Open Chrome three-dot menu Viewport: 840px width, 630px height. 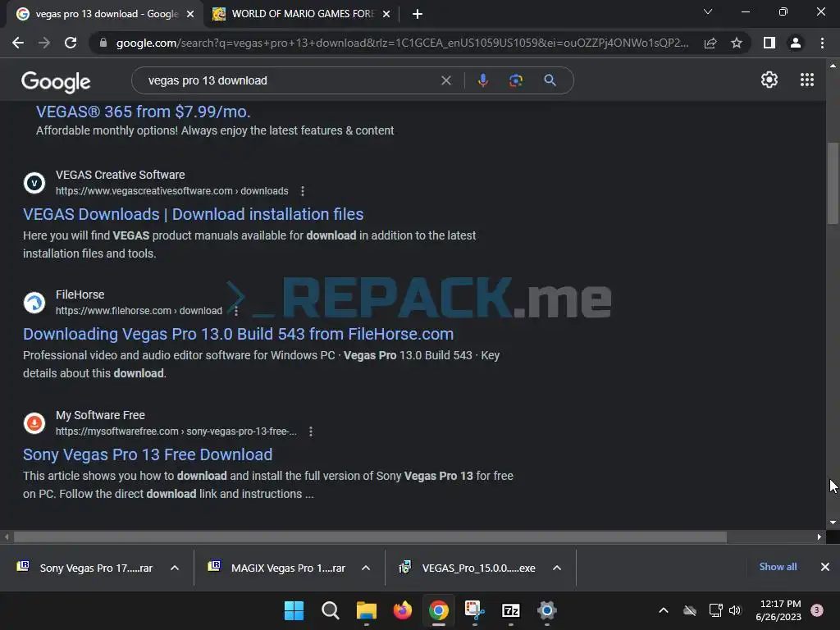click(x=822, y=43)
